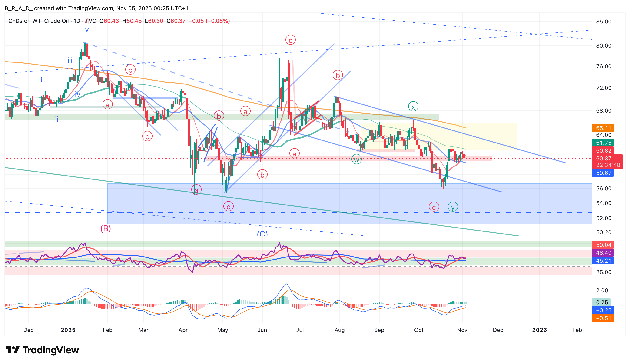This screenshot has width=630, height=364.
Task: Click the TradingView logo at bottom left
Action: click(x=42, y=350)
